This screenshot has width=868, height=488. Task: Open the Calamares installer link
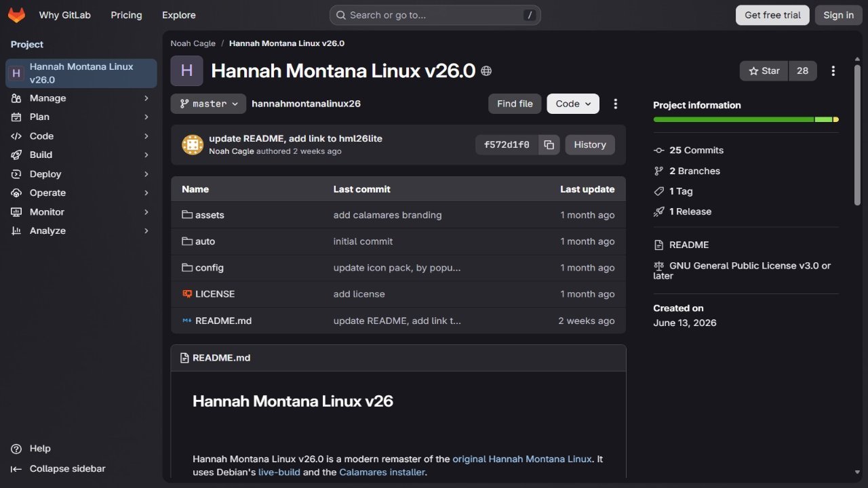tap(382, 472)
